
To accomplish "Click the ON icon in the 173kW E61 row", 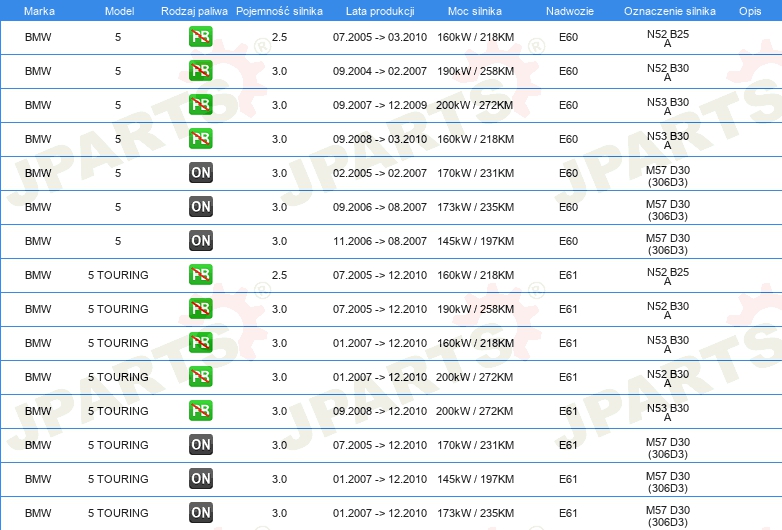I will [x=200, y=512].
